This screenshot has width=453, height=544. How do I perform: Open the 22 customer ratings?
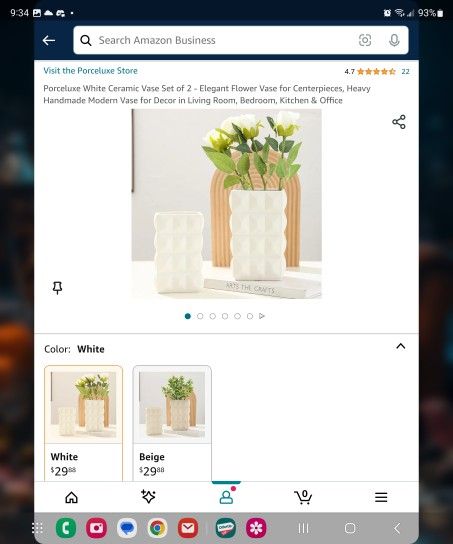click(405, 71)
